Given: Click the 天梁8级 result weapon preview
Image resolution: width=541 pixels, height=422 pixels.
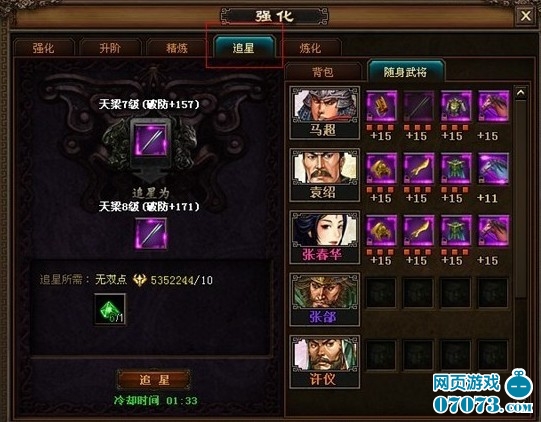Looking at the screenshot, I should tap(151, 233).
